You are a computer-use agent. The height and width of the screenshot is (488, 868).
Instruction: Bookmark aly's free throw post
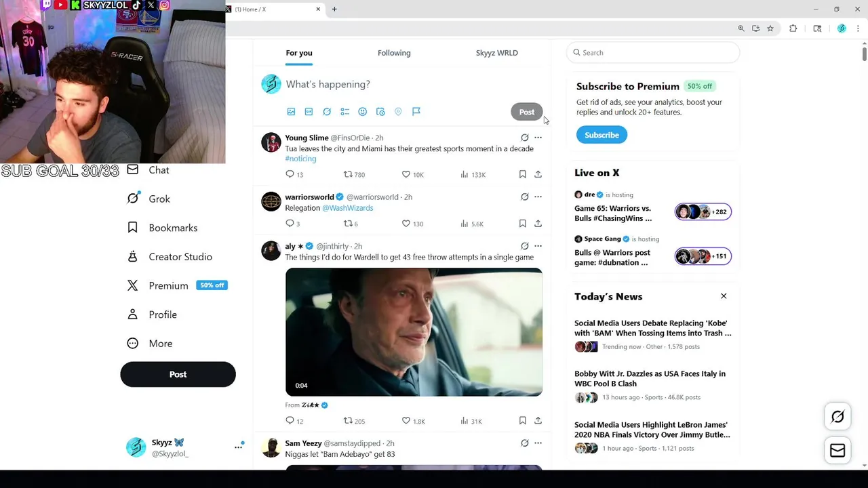[522, 420]
